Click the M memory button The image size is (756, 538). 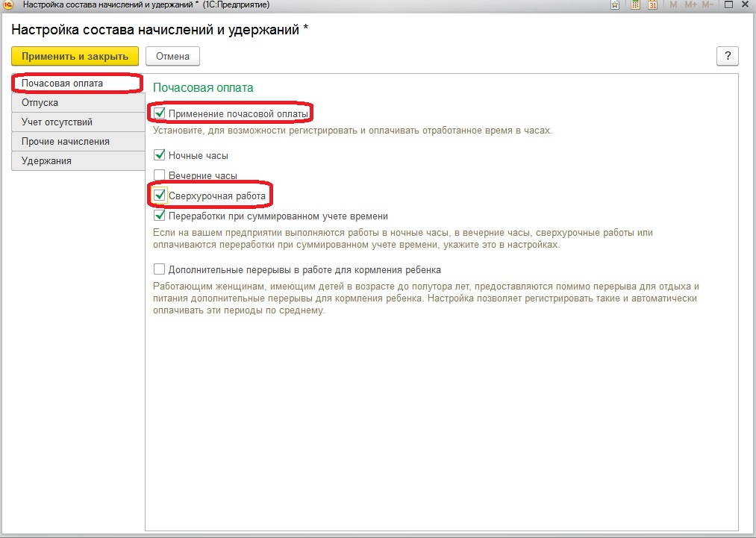[674, 4]
